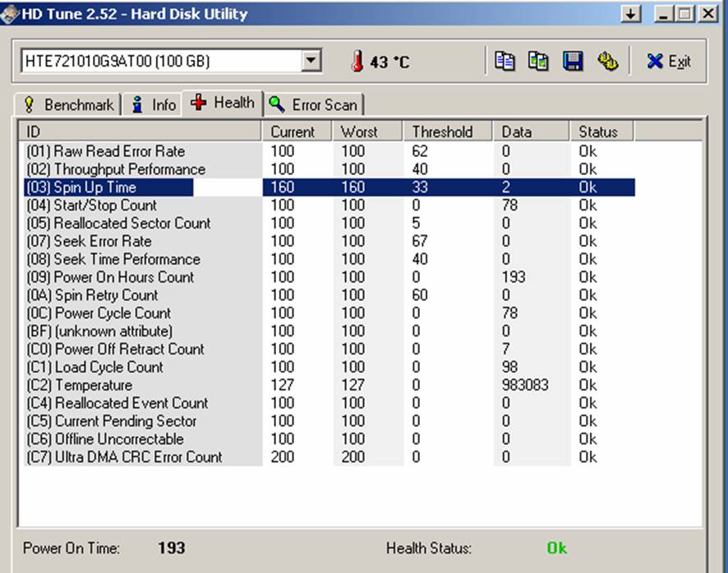Viewport: 728px width, 573px height.
Task: Click the thermometer temperature icon
Action: [357, 62]
